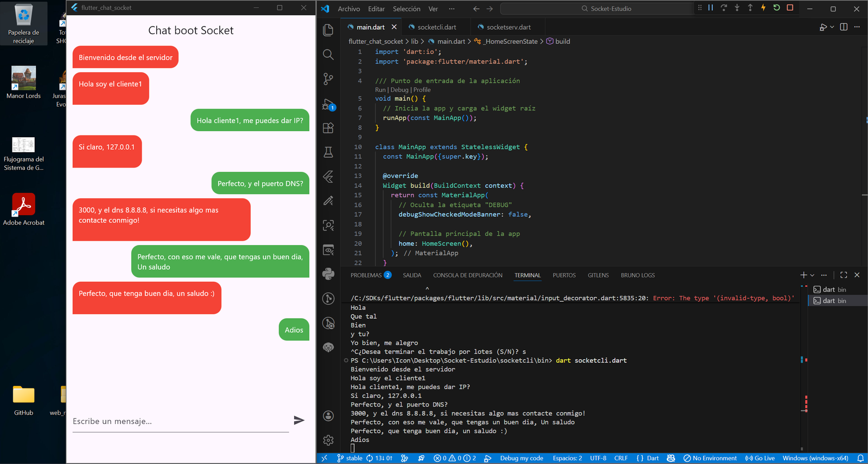Open the overflow menu in menu bar
The height and width of the screenshot is (464, 868).
tap(452, 9)
